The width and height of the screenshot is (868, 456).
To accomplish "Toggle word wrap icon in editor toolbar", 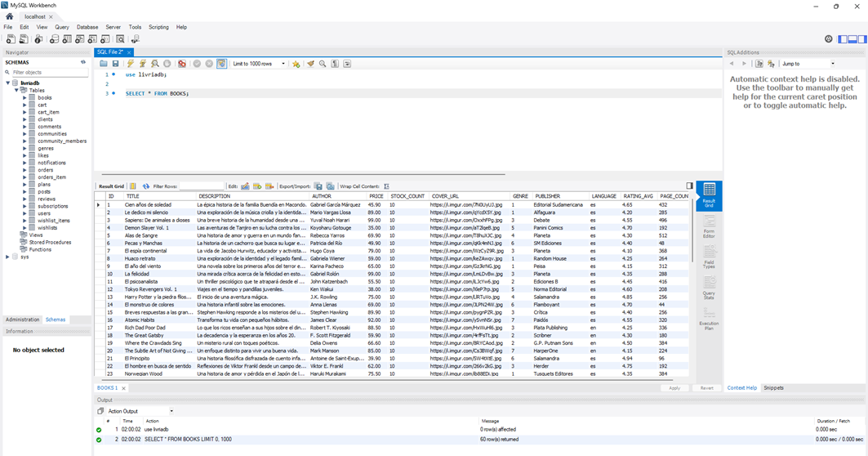I will [x=347, y=64].
